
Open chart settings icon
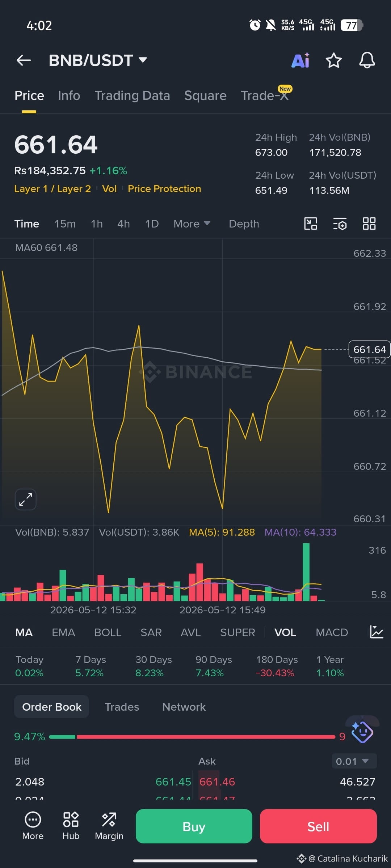pos(340,224)
